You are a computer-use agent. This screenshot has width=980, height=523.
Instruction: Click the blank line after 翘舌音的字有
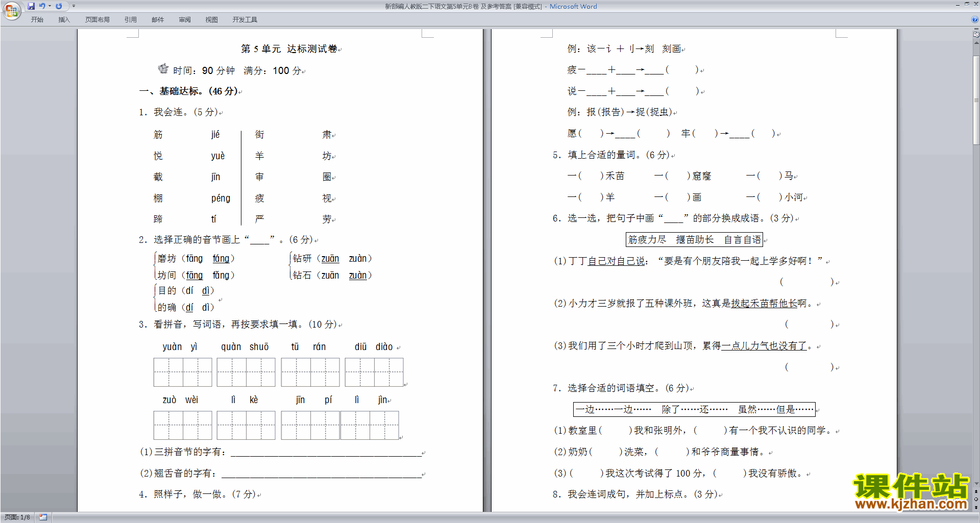click(322, 474)
